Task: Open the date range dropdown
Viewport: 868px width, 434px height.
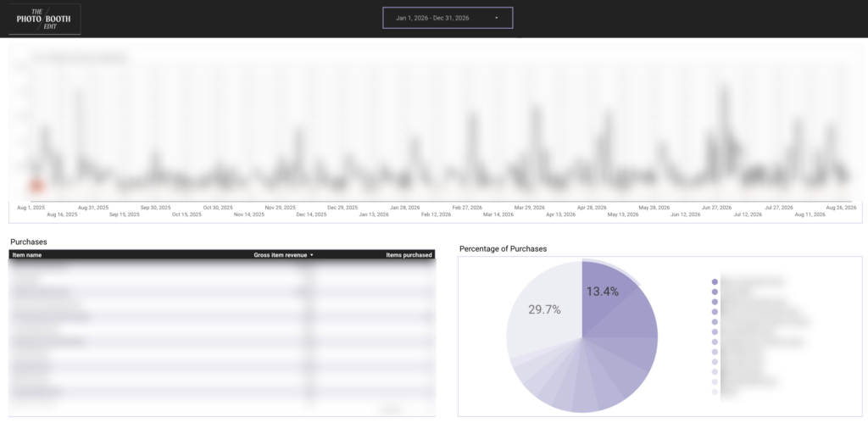Action: (448, 18)
